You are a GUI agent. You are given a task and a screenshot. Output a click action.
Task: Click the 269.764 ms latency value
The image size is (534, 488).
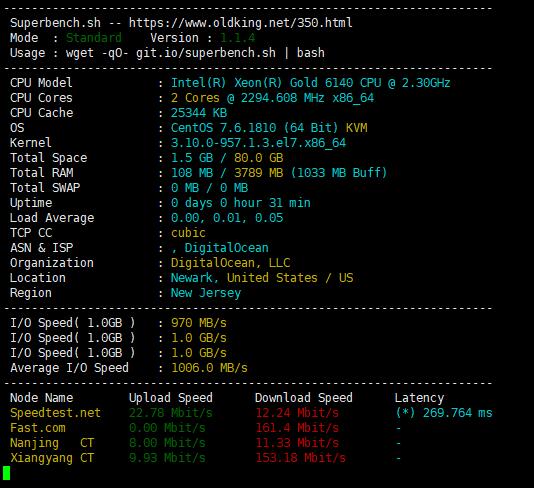[457, 413]
